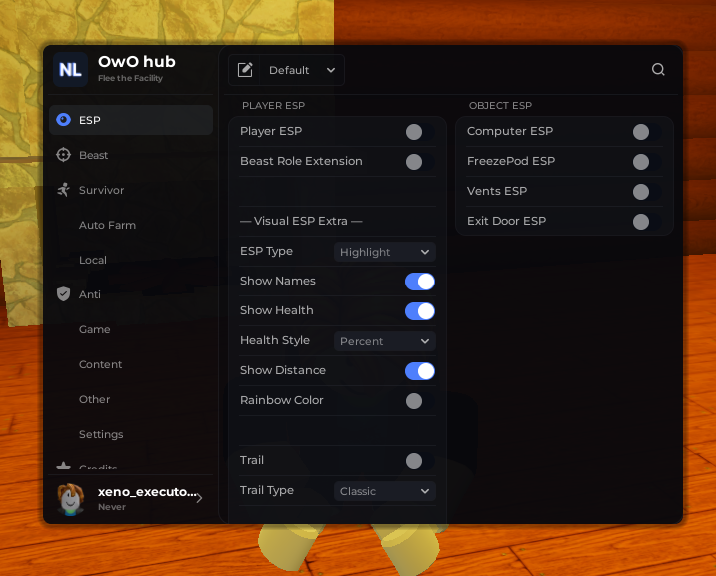The image size is (716, 576).
Task: Click the Anti shield icon
Action: (63, 294)
